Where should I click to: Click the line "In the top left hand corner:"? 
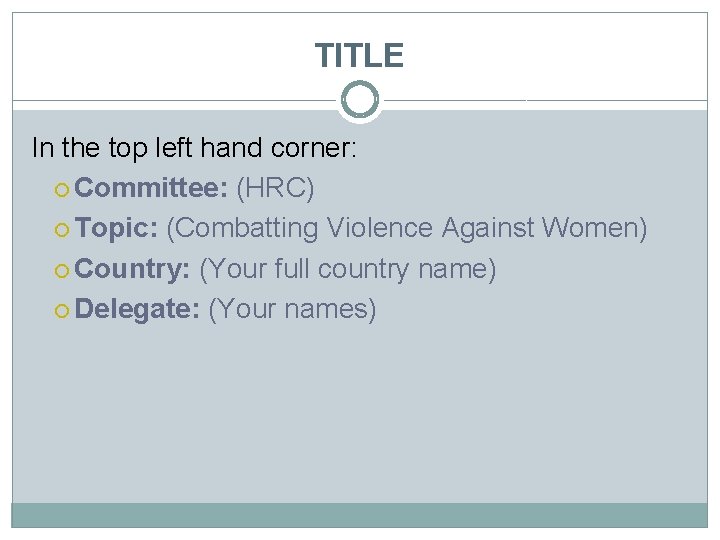coord(194,148)
